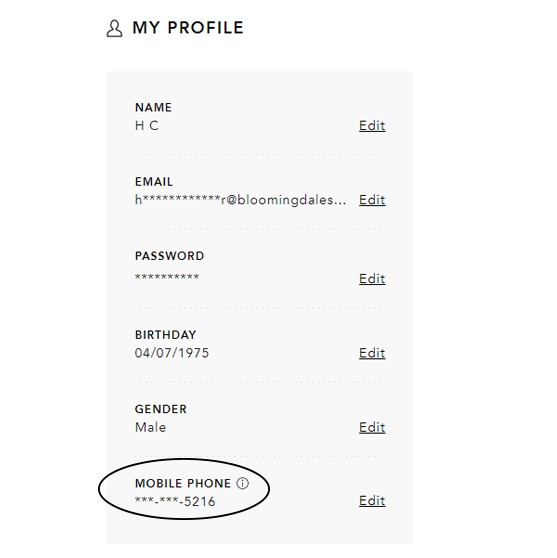
Task: Change Gender via its Edit link
Action: (x=372, y=427)
